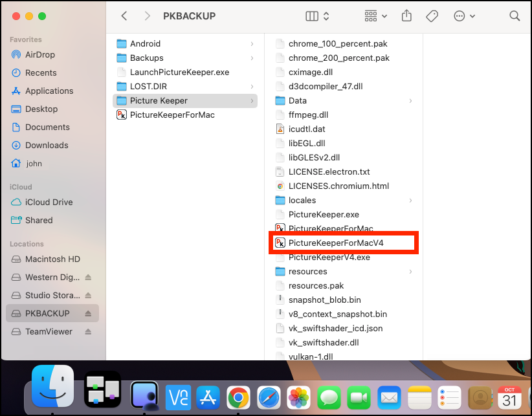Select libGLESv2.dll file
Viewport: 532px width, 416px height.
(344, 158)
